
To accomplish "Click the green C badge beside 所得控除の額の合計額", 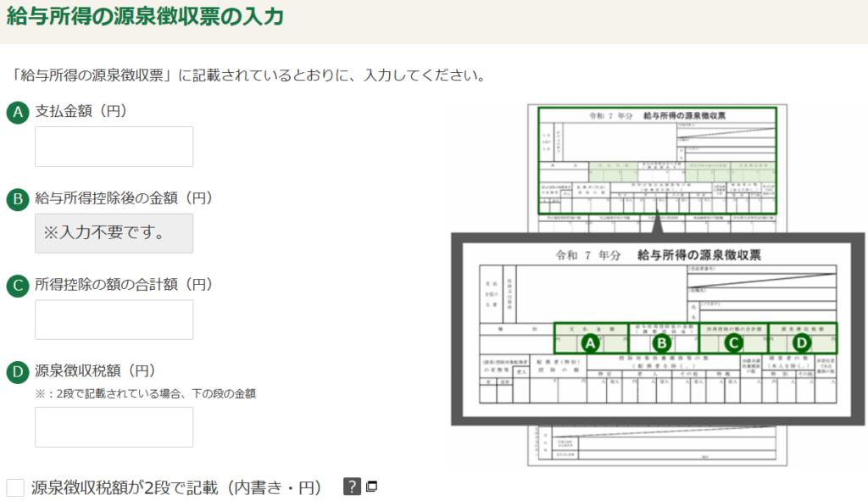I will coord(17,286).
